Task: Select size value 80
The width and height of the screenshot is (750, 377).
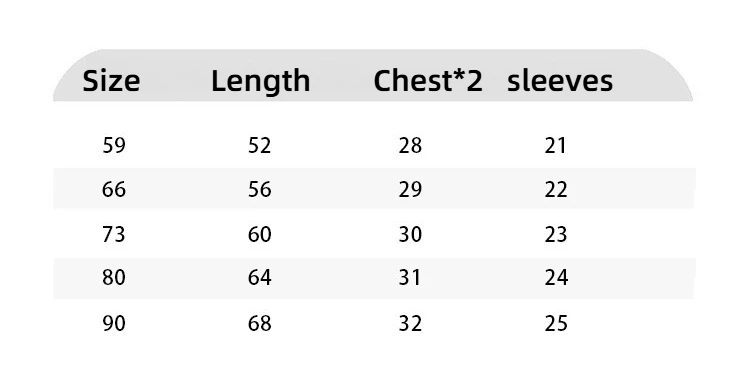Action: click(114, 277)
